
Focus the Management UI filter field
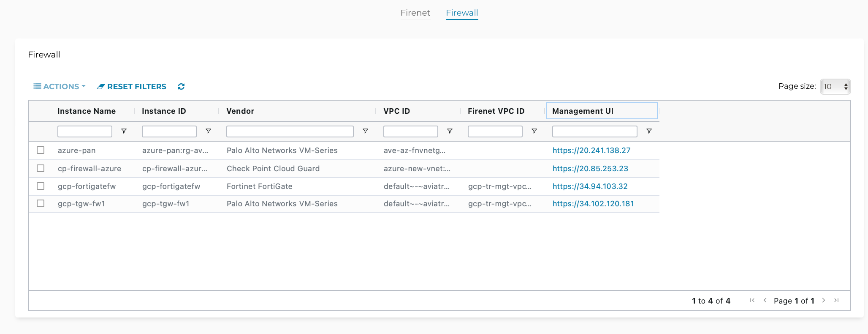pos(595,131)
